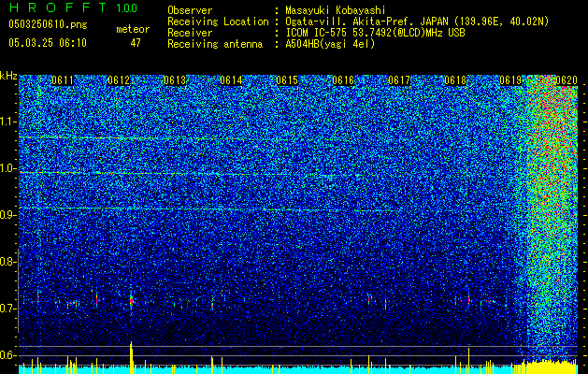The width and height of the screenshot is (588, 374).
Task: Select the file name 0503250610.png
Action: coord(48,24)
